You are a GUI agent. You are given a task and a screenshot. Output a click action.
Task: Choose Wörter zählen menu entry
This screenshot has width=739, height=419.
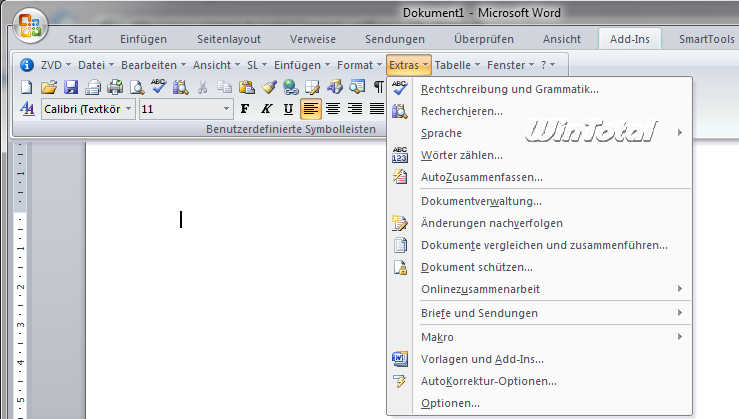point(539,155)
